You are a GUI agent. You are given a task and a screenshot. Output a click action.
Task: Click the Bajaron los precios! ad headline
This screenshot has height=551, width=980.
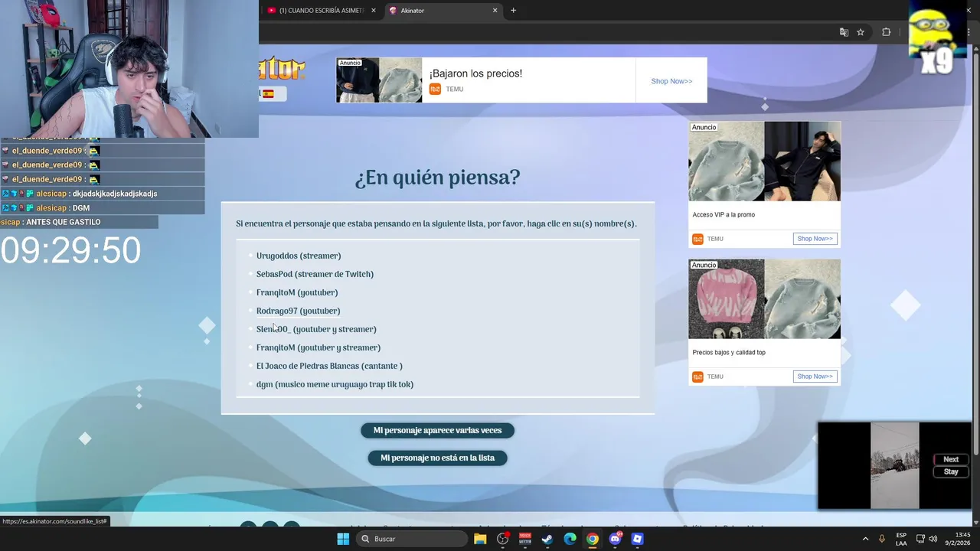(475, 73)
